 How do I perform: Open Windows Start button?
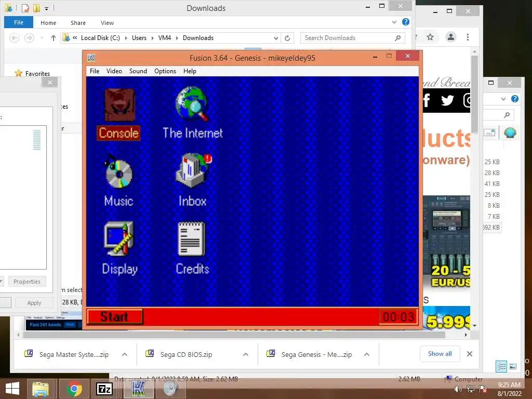coord(12,389)
